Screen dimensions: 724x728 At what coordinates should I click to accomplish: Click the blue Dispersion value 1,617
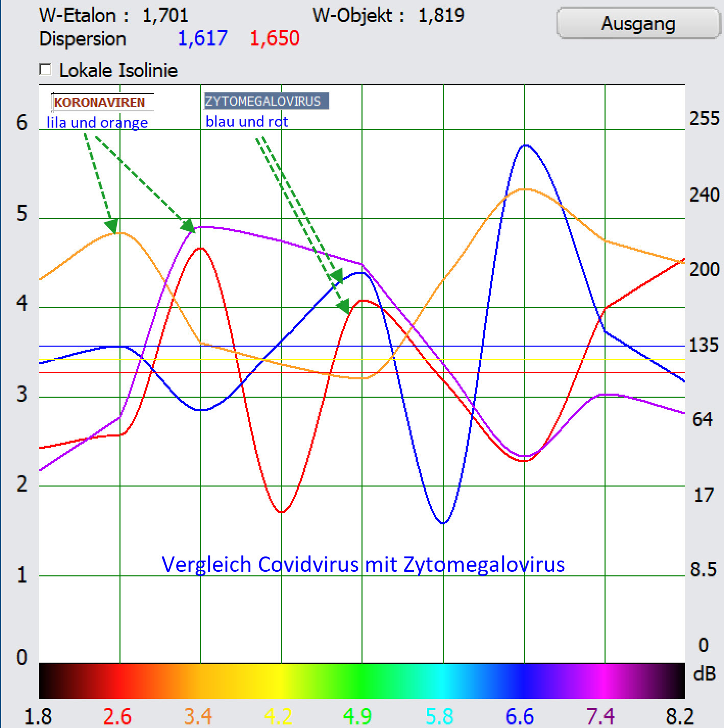(202, 38)
